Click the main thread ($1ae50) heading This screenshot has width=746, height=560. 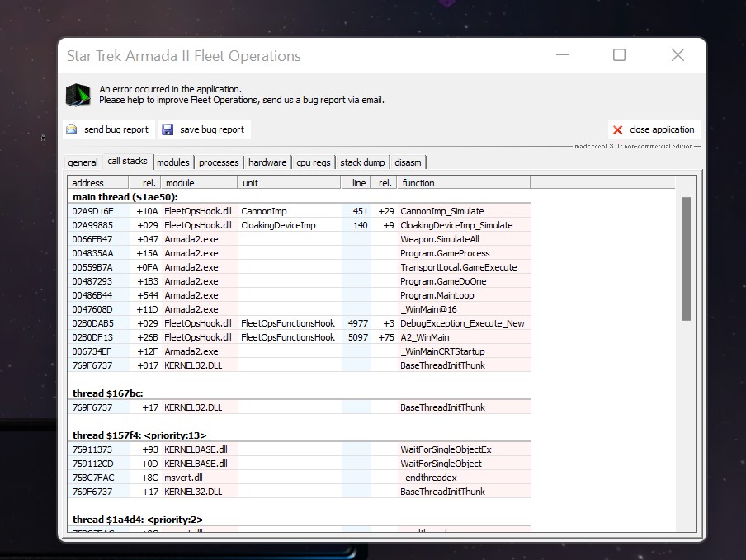tap(125, 197)
